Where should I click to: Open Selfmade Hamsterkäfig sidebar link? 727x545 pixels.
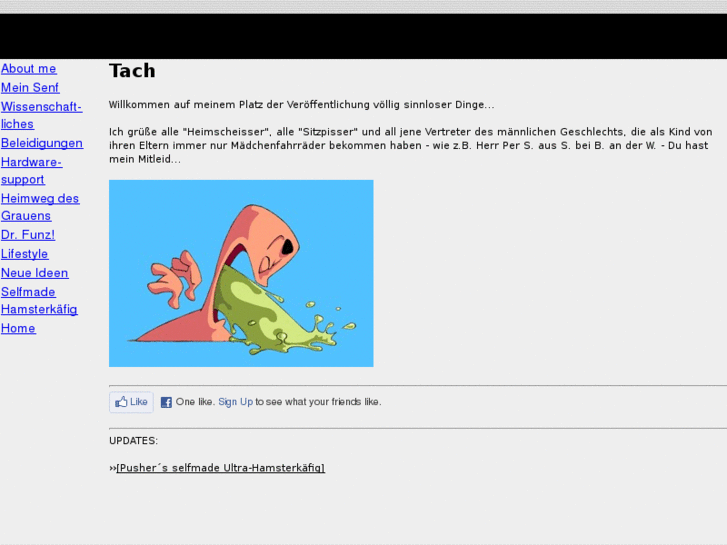[x=39, y=301]
